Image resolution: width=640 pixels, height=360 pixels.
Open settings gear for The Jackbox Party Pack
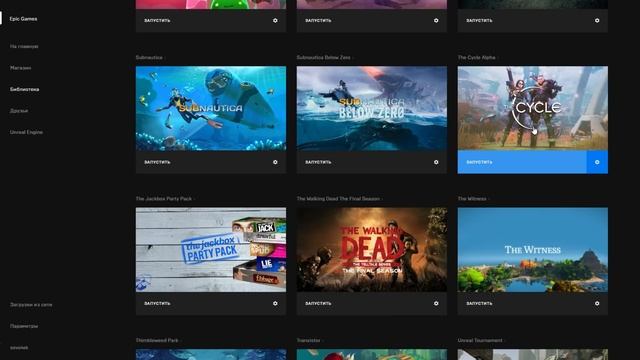coord(275,303)
